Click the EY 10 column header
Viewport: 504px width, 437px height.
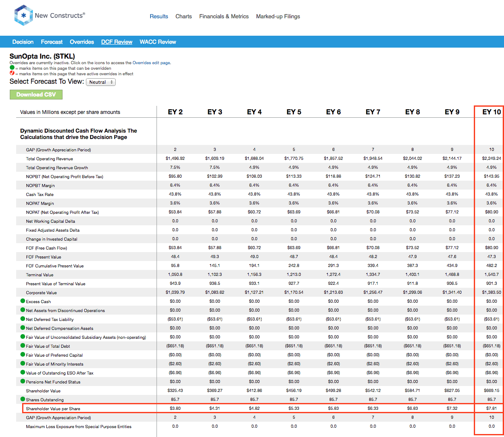click(492, 112)
